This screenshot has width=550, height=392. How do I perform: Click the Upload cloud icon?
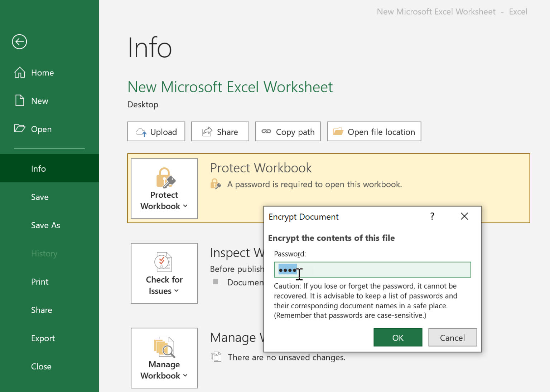coord(141,132)
